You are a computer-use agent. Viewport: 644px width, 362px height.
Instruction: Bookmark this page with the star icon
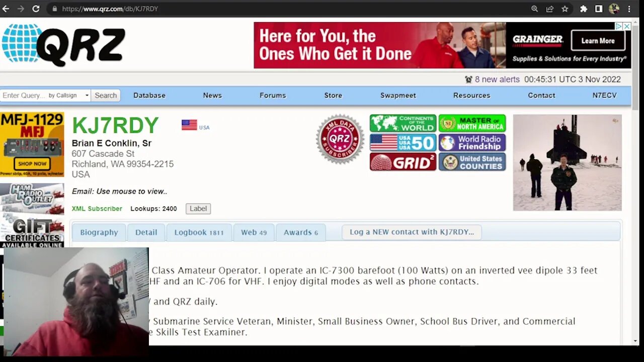565,9
